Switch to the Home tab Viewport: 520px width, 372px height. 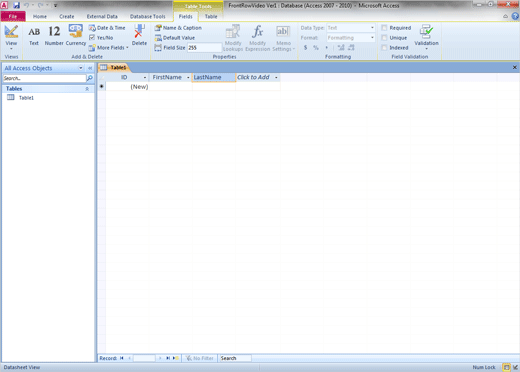pyautogui.click(x=40, y=16)
